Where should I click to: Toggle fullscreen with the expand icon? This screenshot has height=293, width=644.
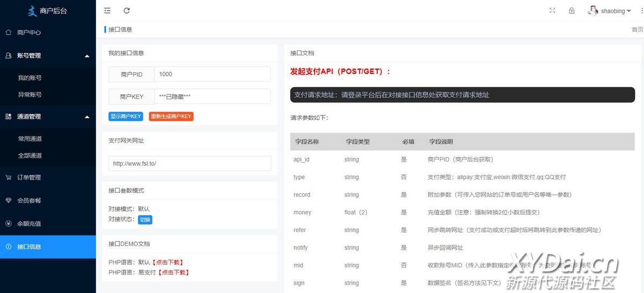point(552,11)
